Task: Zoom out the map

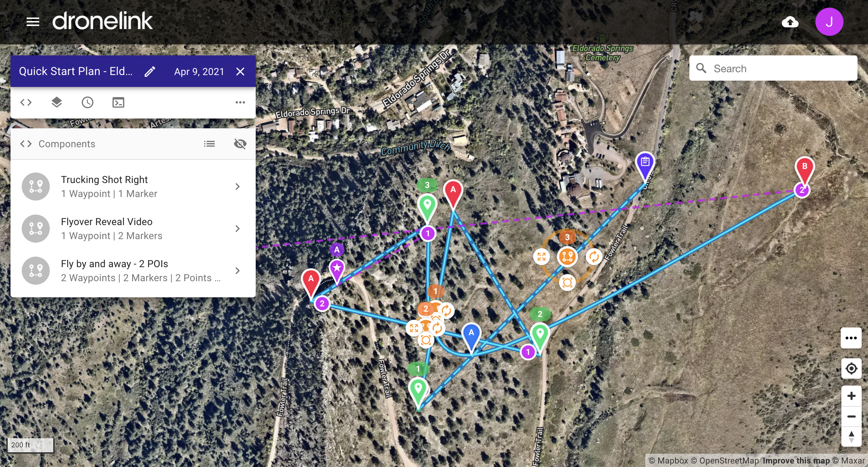Action: [852, 417]
